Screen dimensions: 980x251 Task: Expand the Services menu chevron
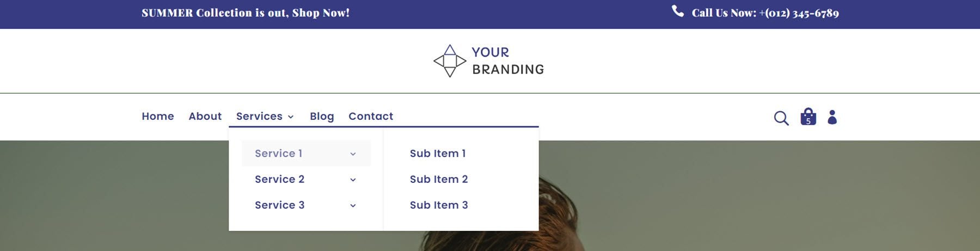(x=291, y=117)
